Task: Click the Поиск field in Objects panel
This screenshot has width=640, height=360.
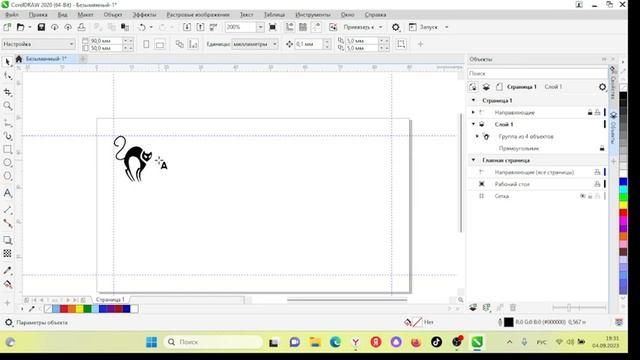Action: click(x=537, y=73)
